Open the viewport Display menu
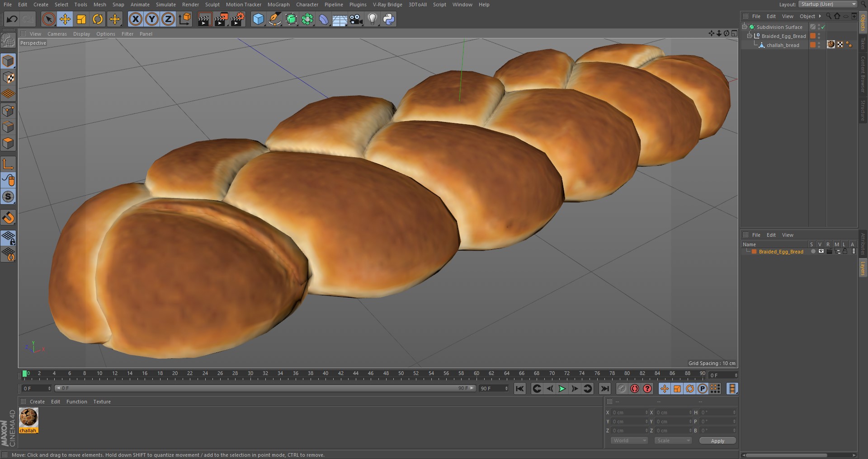The image size is (868, 459). click(81, 34)
